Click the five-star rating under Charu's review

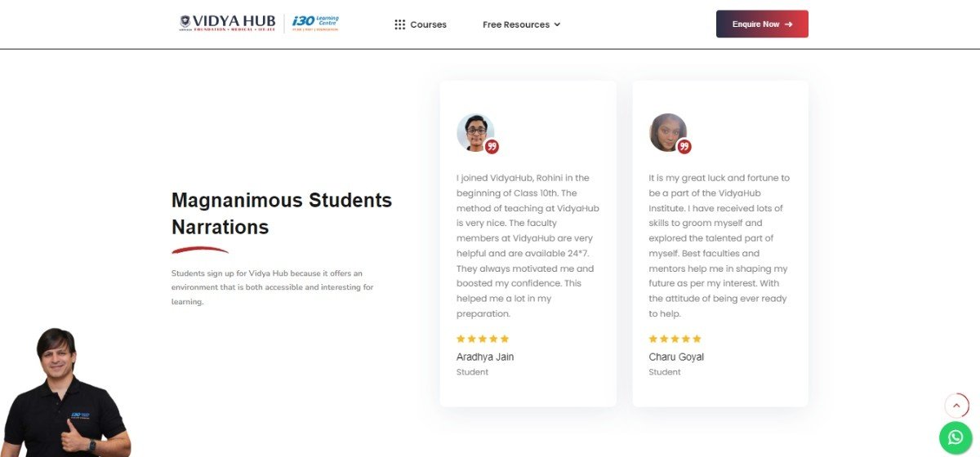click(675, 339)
